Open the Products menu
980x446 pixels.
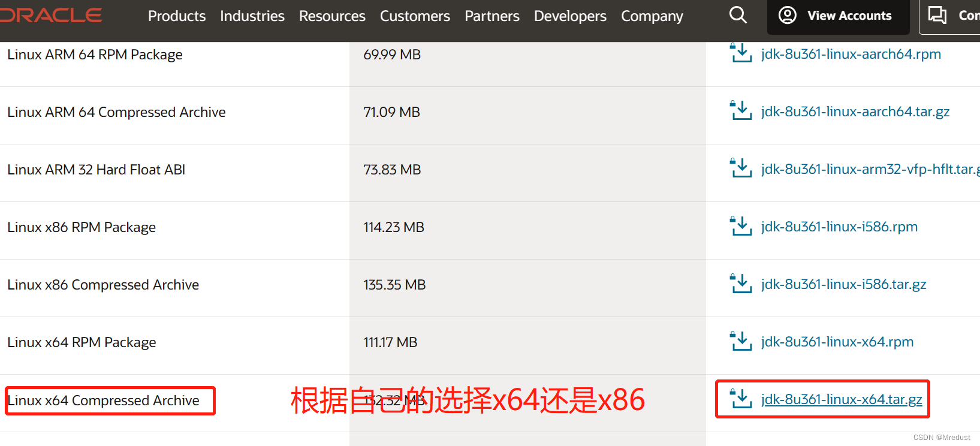tap(177, 16)
